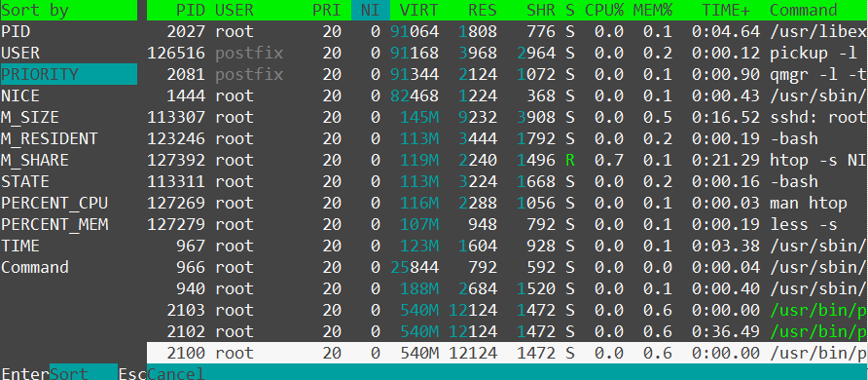
Task: Click the SHR column header
Action: click(x=541, y=10)
